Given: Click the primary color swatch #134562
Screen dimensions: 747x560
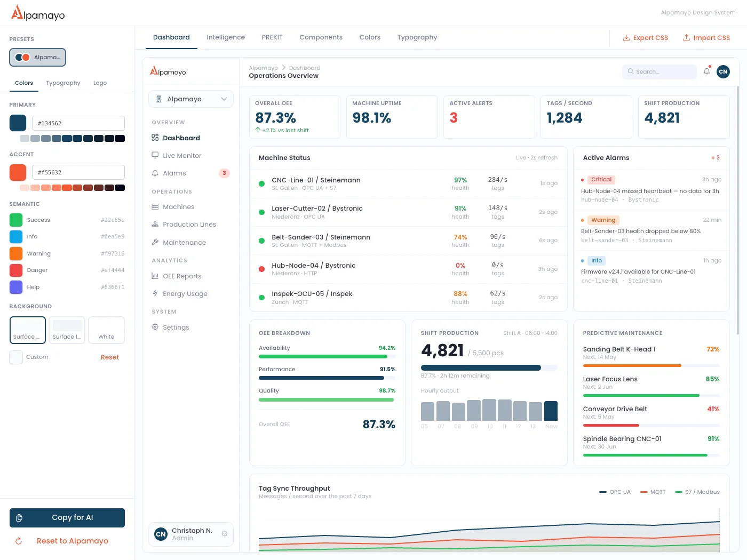Looking at the screenshot, I should [18, 123].
